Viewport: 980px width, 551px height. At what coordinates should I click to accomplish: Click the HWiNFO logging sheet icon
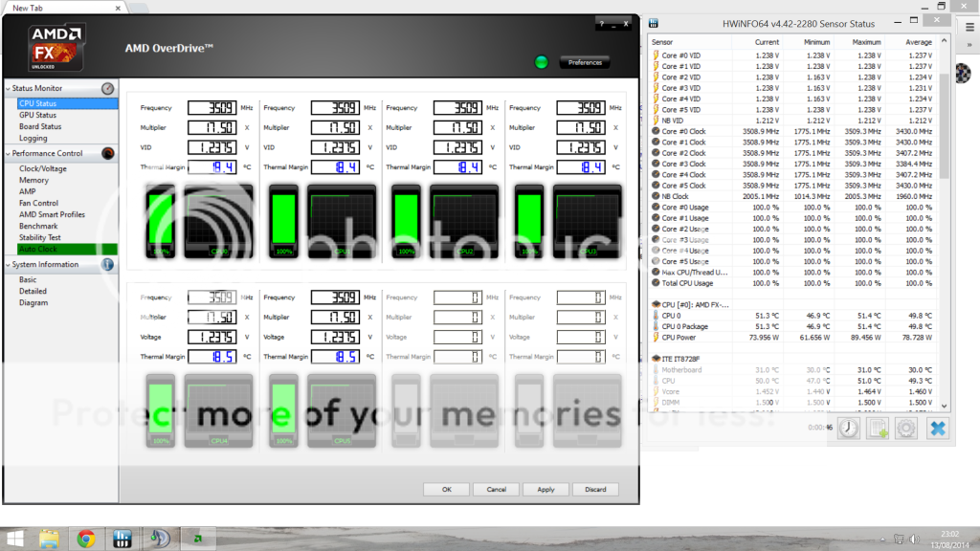[878, 428]
